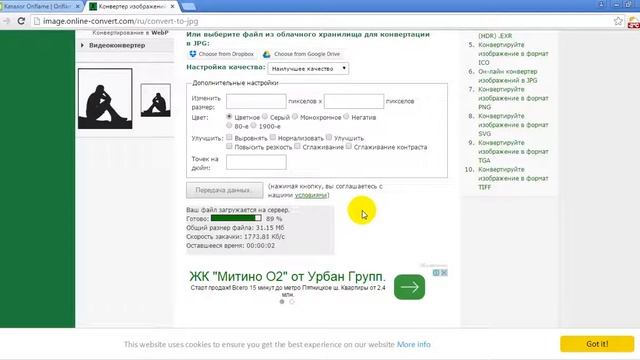640x360 pixels.
Task: Enable the Сглаживание контраста checkbox
Action: pyautogui.click(x=349, y=146)
